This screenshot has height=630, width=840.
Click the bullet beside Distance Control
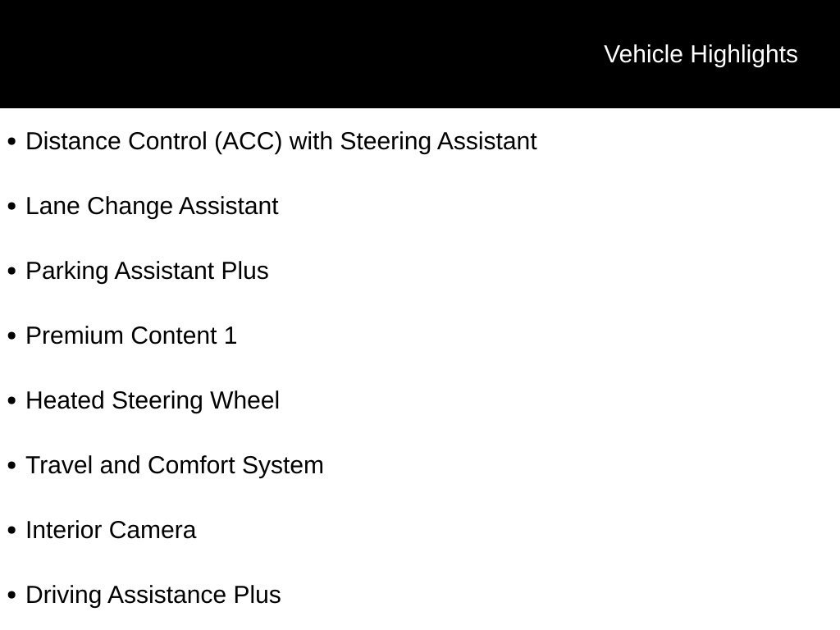(x=11, y=143)
